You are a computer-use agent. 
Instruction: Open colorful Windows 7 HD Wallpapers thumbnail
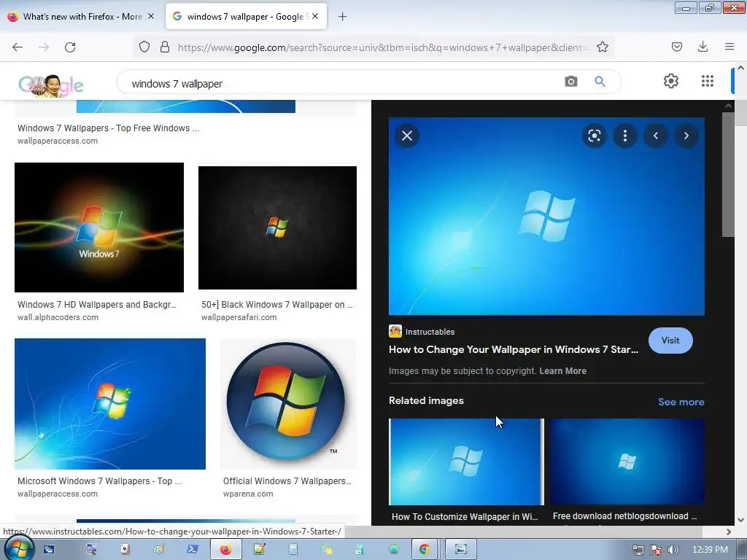click(x=99, y=227)
